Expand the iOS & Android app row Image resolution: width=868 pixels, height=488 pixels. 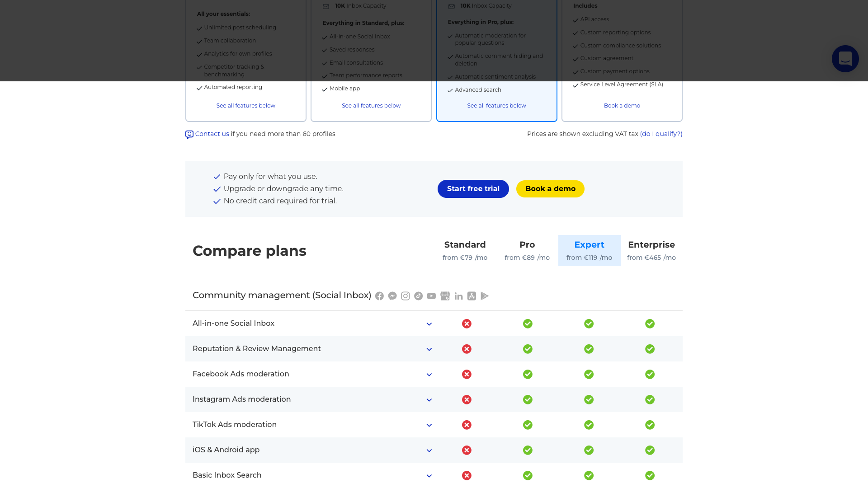429,450
